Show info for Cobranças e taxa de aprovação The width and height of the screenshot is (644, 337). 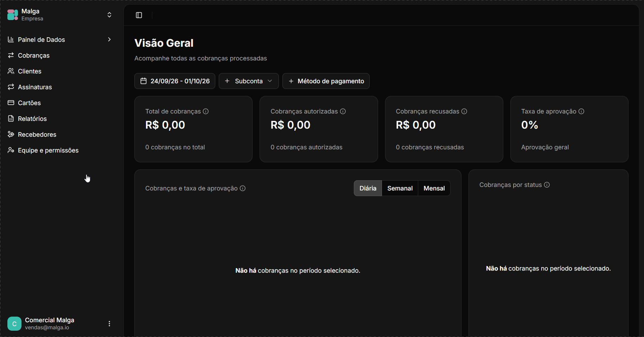[x=243, y=188]
